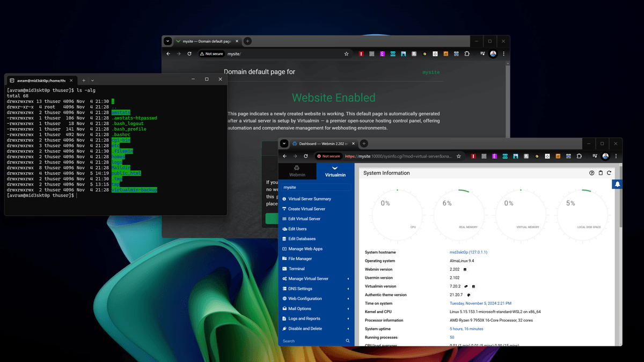Click the clipboard icon above the dashboard gauges
The height and width of the screenshot is (362, 644).
point(601,173)
